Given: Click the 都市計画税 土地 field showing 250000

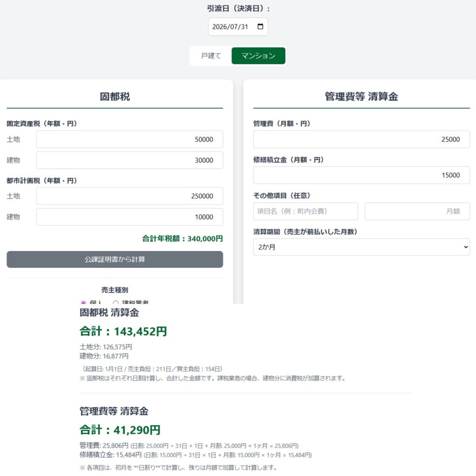Looking at the screenshot, I should click(129, 196).
